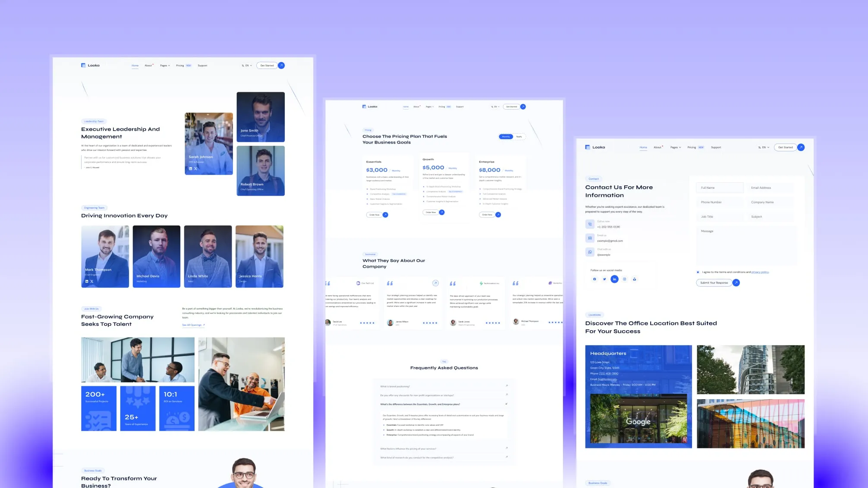Click the Facebook icon under social media
This screenshot has width=868, height=488.
coord(594,279)
